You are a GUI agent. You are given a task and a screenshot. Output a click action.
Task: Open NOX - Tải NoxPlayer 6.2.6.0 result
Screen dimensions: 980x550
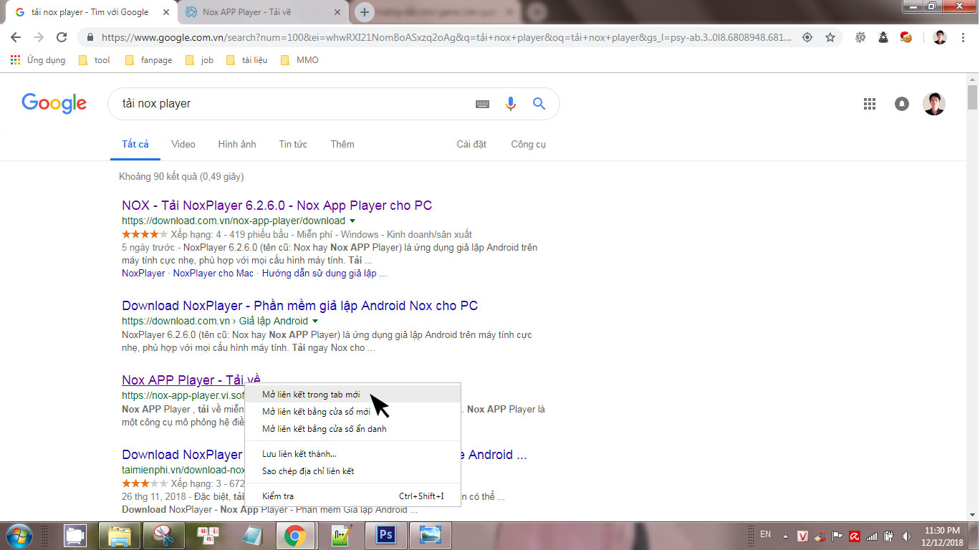(277, 206)
